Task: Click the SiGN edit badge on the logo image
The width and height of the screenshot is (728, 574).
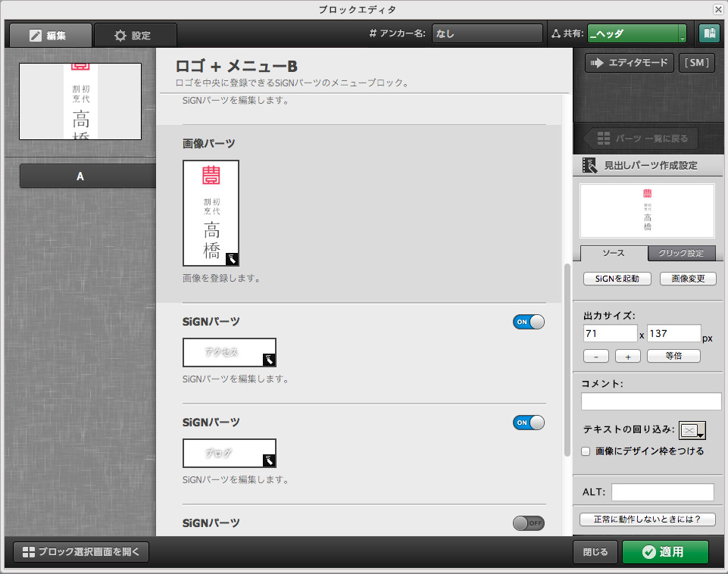Action: pos(232,259)
